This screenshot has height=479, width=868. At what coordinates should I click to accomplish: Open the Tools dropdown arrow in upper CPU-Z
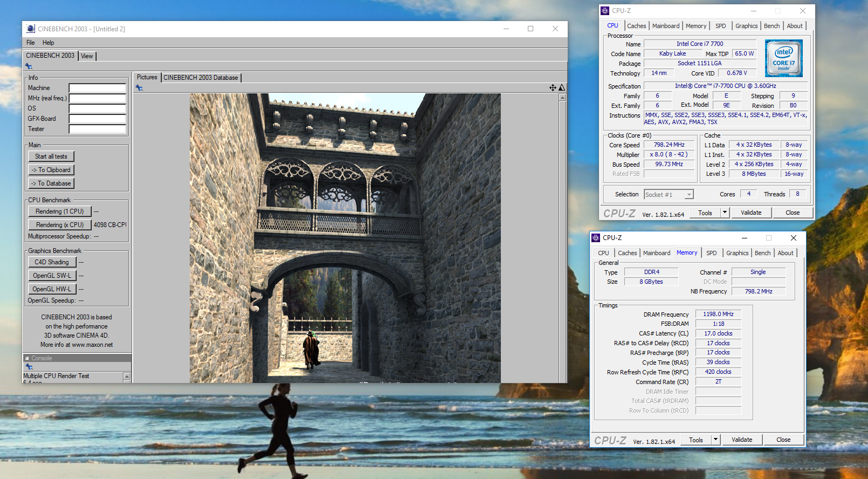725,213
